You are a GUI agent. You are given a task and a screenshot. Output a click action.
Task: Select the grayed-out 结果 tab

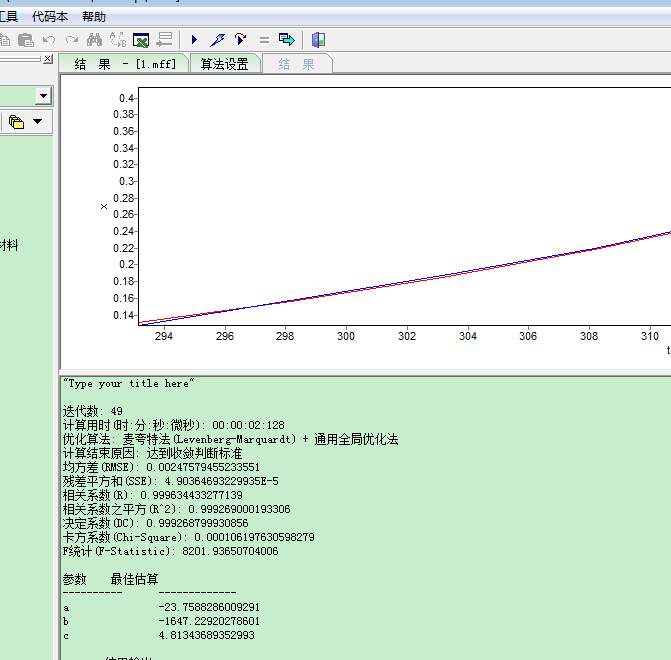(x=296, y=64)
